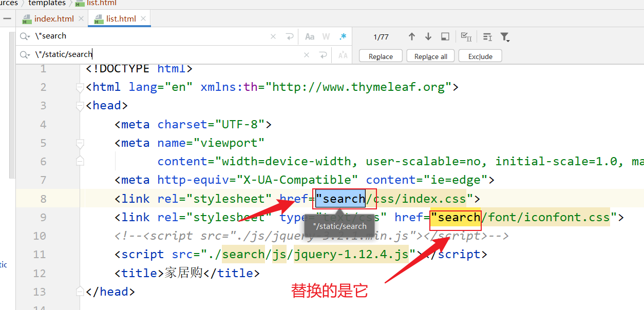Screen dimensions: 644x310
Task: Click the templates breadcrumb
Action: point(47,4)
